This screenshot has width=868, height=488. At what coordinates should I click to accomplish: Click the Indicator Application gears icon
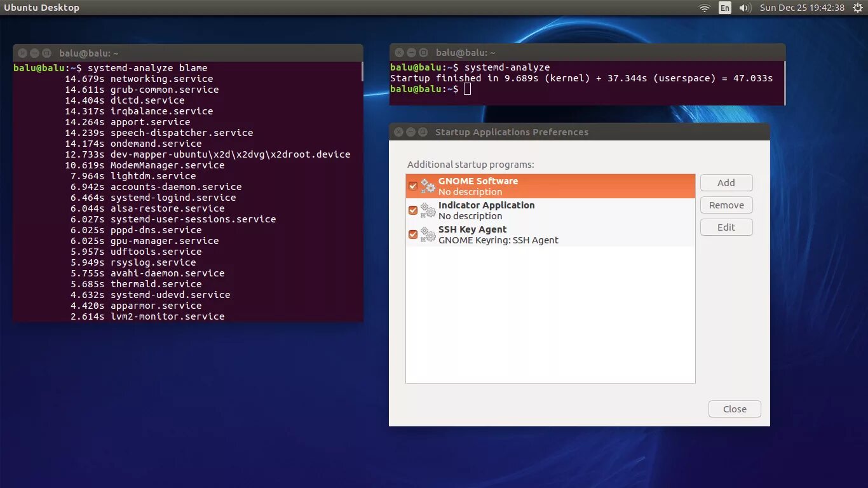428,210
